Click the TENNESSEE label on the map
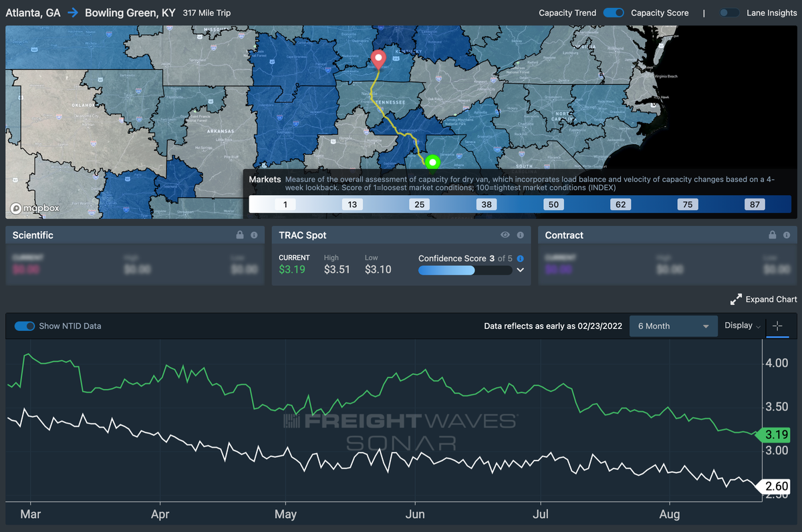The width and height of the screenshot is (802, 532). [389, 101]
